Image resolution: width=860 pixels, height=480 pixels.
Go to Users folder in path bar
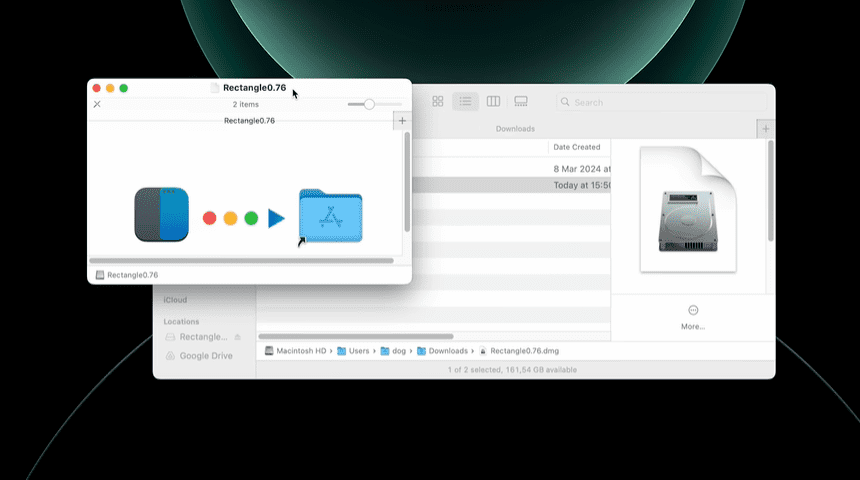[353, 351]
